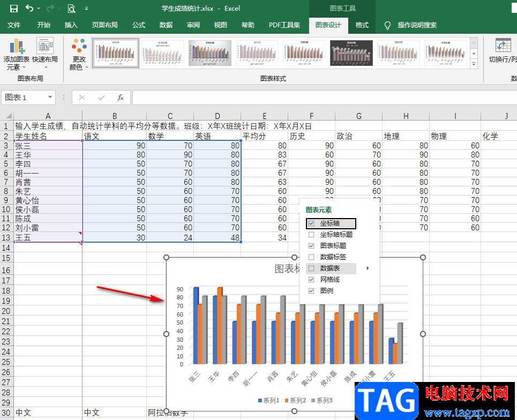Select the first chart style thumbnail

point(116,53)
